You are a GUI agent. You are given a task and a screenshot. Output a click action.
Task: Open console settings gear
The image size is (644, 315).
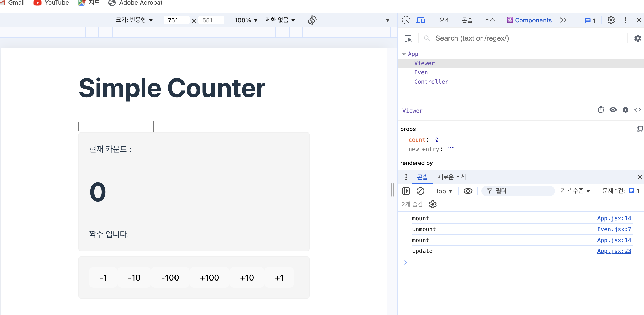433,204
